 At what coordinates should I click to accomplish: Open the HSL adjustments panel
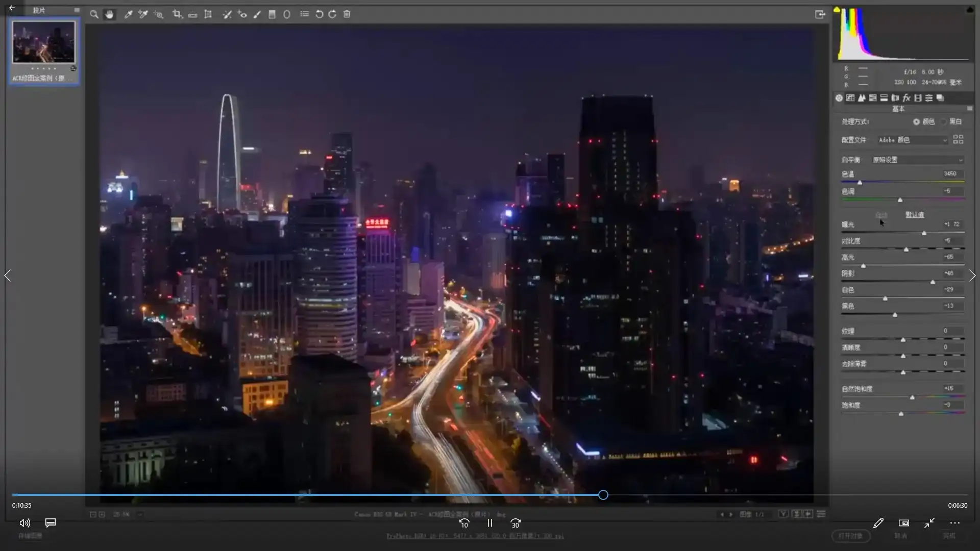[874, 98]
